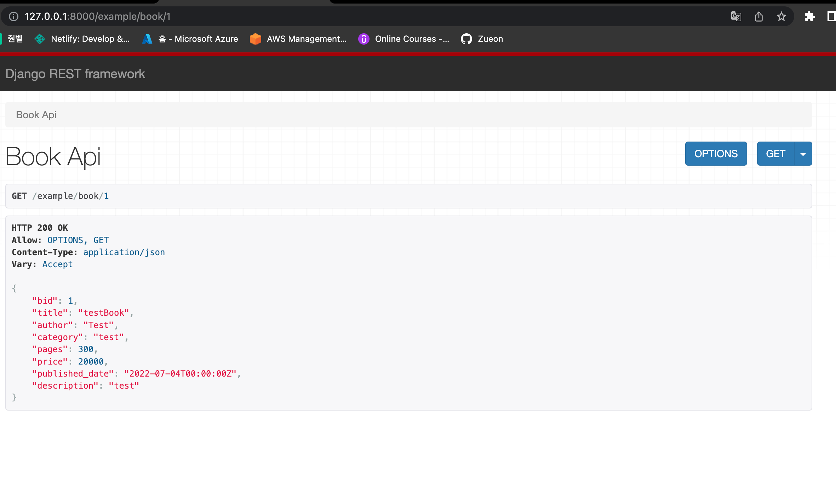Image resolution: width=836 pixels, height=504 pixels.
Task: Open the Extensions puzzle icon
Action: (x=809, y=17)
